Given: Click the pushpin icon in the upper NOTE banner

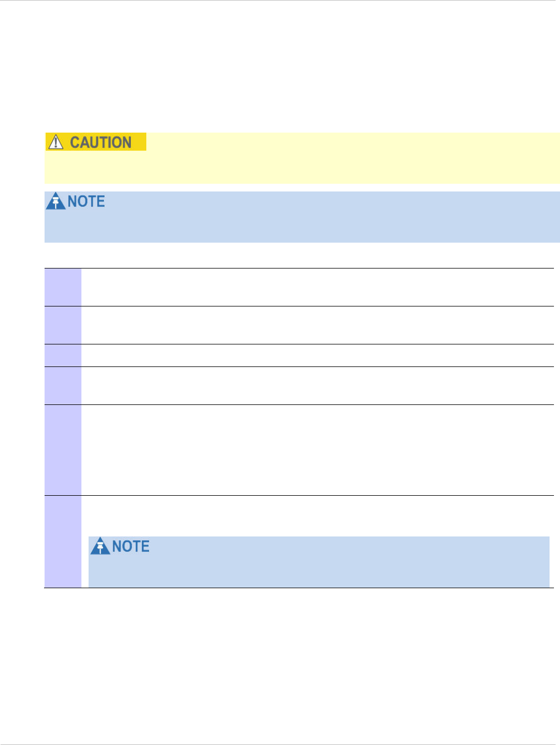Looking at the screenshot, I should tap(56, 201).
